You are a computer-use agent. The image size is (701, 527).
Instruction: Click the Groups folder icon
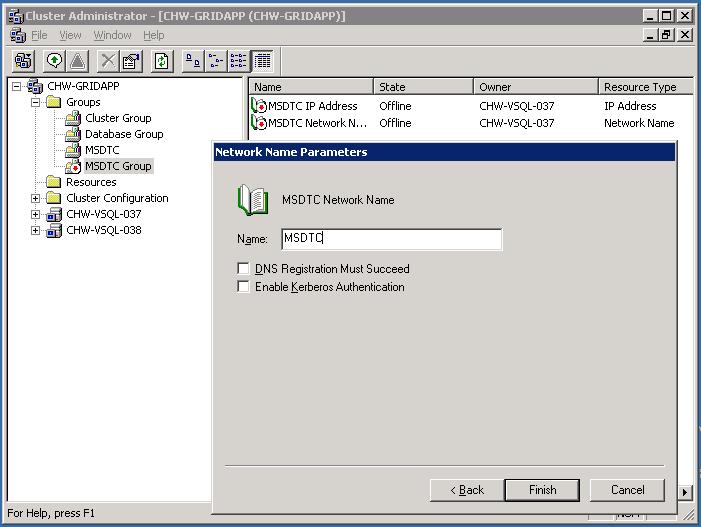click(54, 102)
